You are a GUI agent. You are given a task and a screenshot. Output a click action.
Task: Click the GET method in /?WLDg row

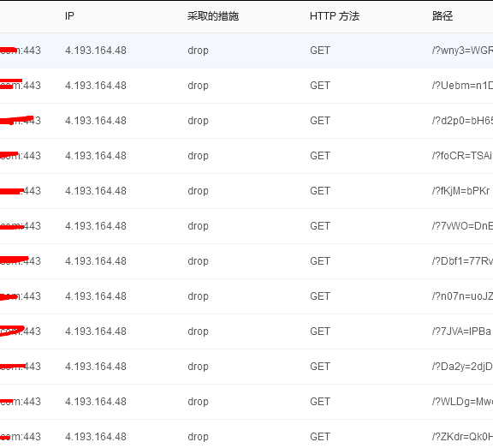[x=320, y=402]
